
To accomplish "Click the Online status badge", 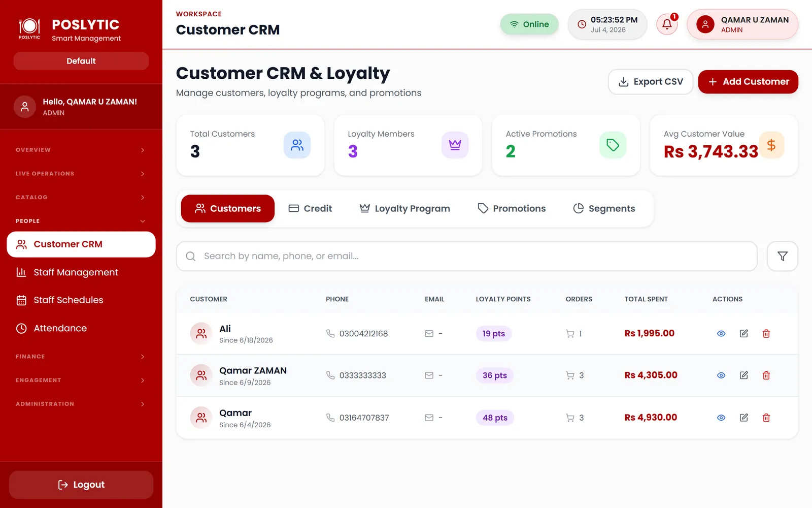I will 529,24.
